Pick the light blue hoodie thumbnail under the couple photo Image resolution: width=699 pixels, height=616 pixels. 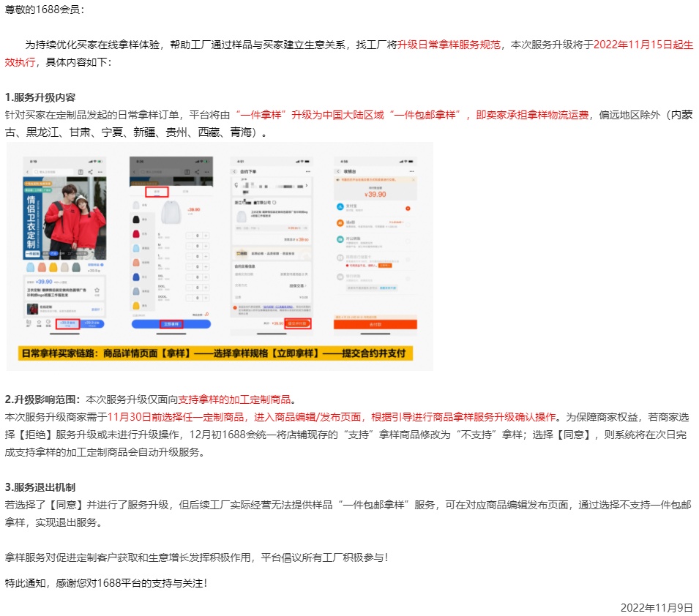click(x=30, y=268)
